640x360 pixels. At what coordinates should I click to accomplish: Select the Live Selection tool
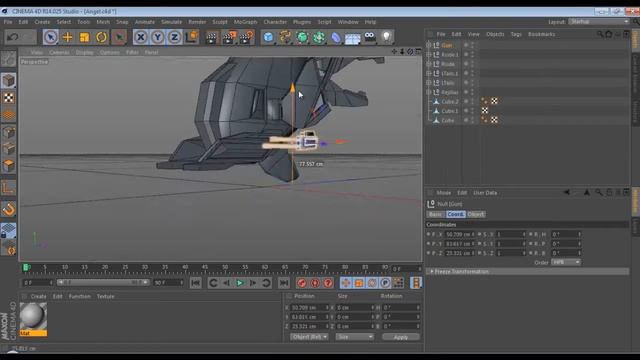point(51,37)
